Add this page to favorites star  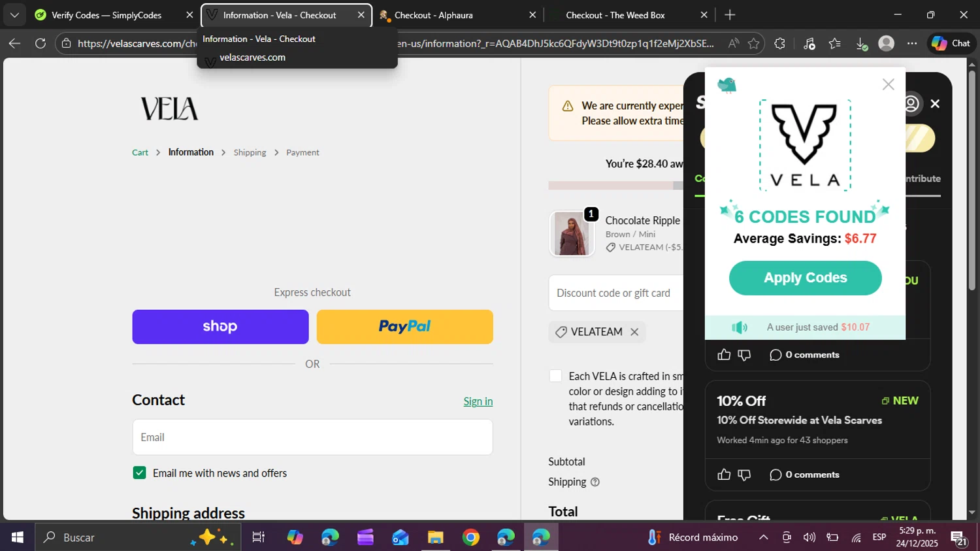coord(754,44)
